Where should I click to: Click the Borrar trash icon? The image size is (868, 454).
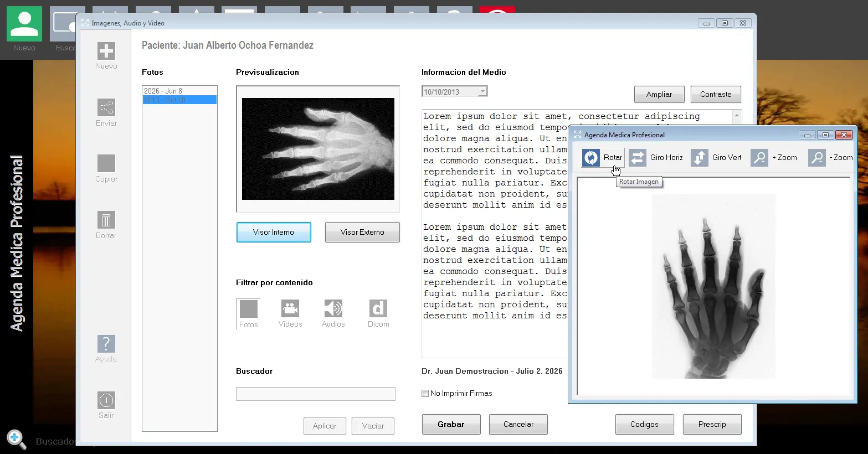click(106, 220)
